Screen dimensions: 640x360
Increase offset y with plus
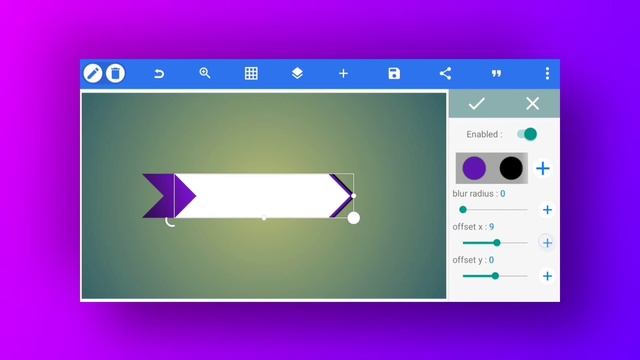(x=547, y=276)
